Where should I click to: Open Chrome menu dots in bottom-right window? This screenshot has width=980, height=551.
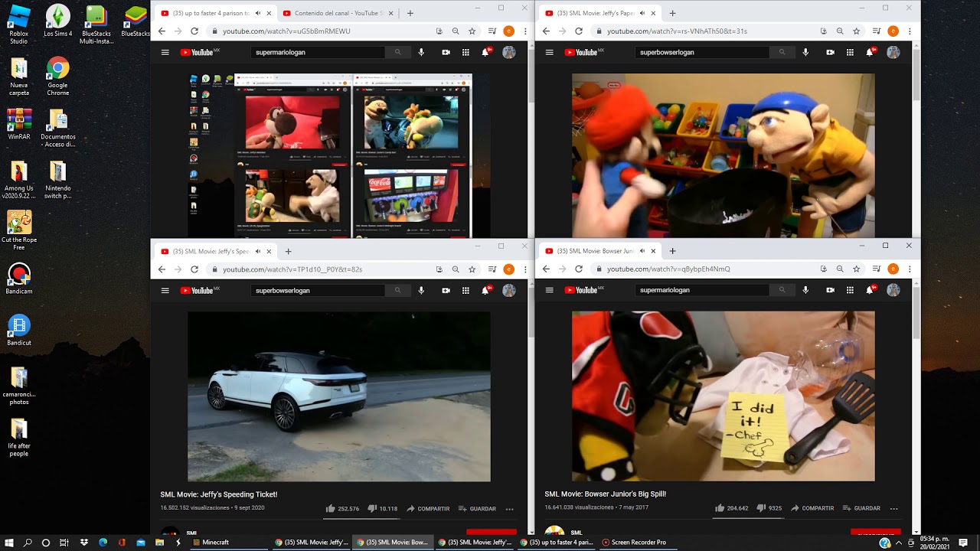coord(910,269)
